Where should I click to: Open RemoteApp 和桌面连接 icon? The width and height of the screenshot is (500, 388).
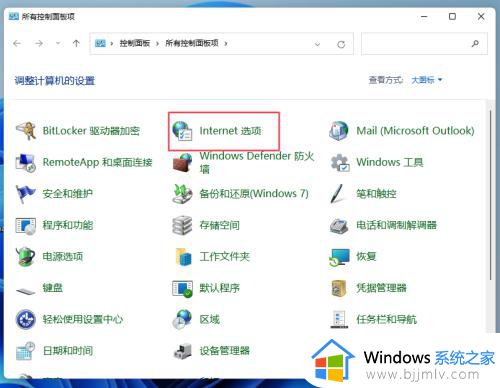26,162
